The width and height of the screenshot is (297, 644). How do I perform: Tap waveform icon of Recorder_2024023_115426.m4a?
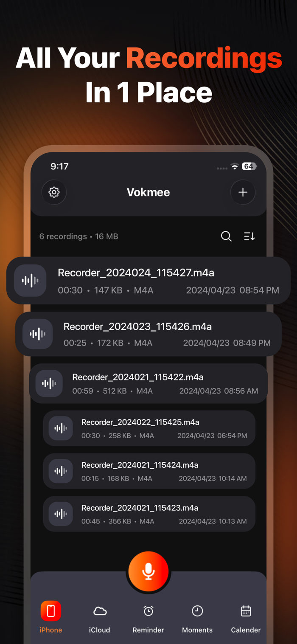38,334
